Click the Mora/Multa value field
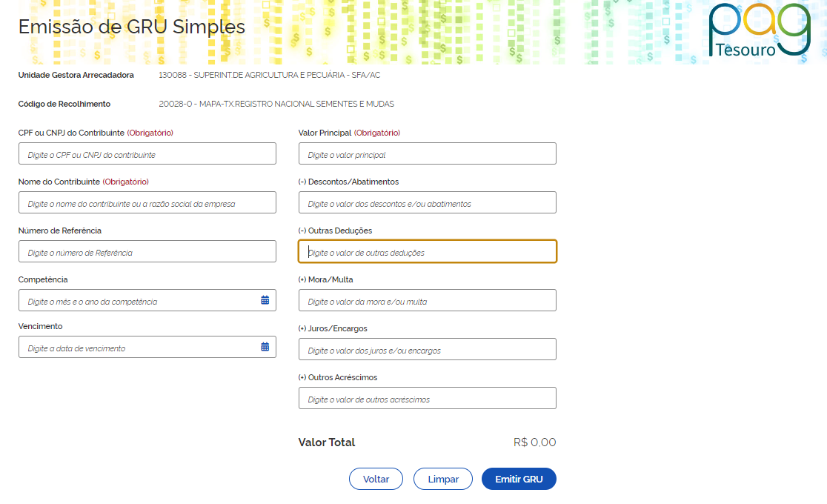Screen dimensions: 827x504 click(427, 301)
